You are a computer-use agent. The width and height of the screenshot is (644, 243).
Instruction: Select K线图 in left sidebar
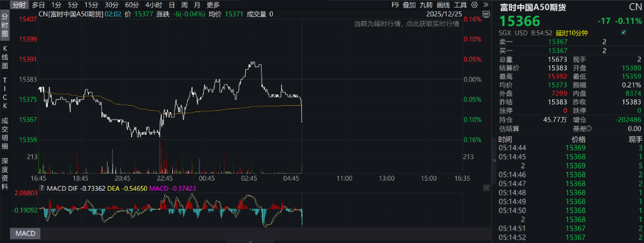coord(5,57)
